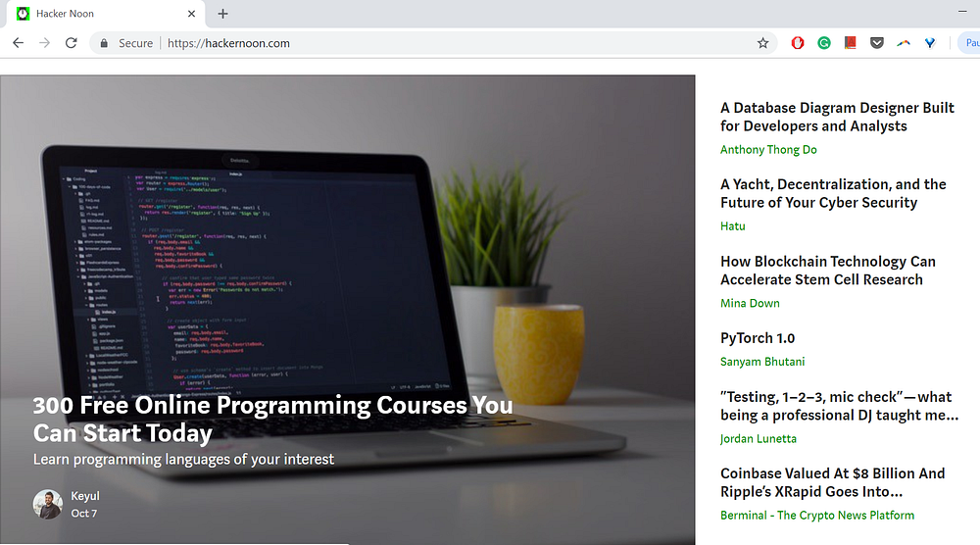Open author Anthony Thong Do

point(768,149)
